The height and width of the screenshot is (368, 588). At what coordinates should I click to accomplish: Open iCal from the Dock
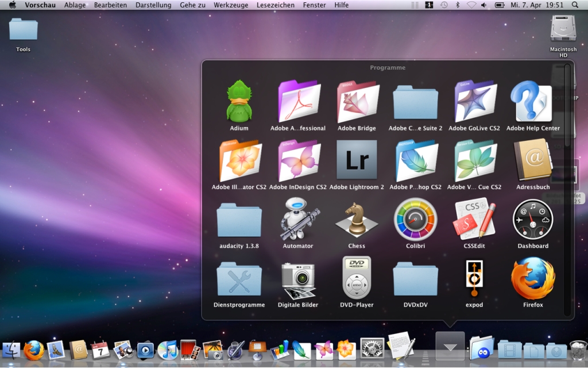101,350
